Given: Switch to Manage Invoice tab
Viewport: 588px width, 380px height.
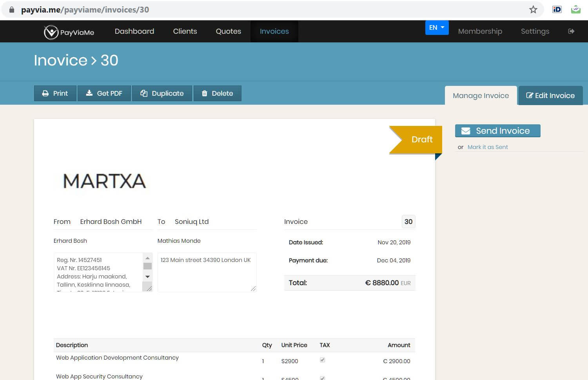Looking at the screenshot, I should pos(481,96).
